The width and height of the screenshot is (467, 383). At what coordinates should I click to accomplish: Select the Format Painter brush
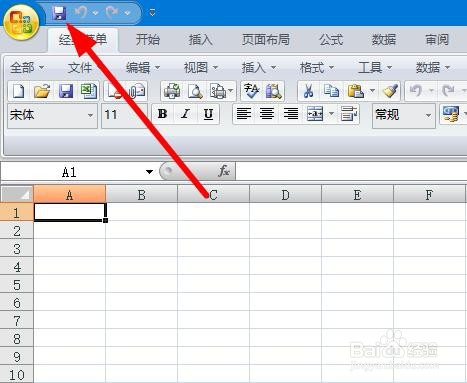[x=390, y=91]
